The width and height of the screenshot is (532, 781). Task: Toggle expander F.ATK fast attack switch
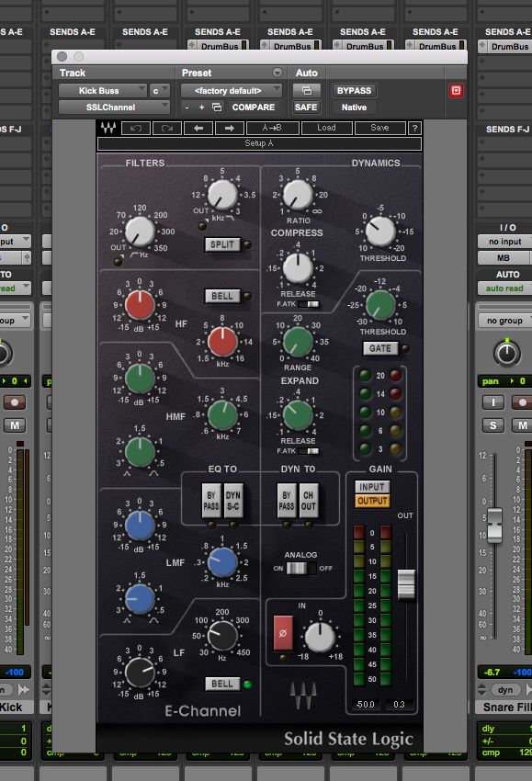click(309, 451)
